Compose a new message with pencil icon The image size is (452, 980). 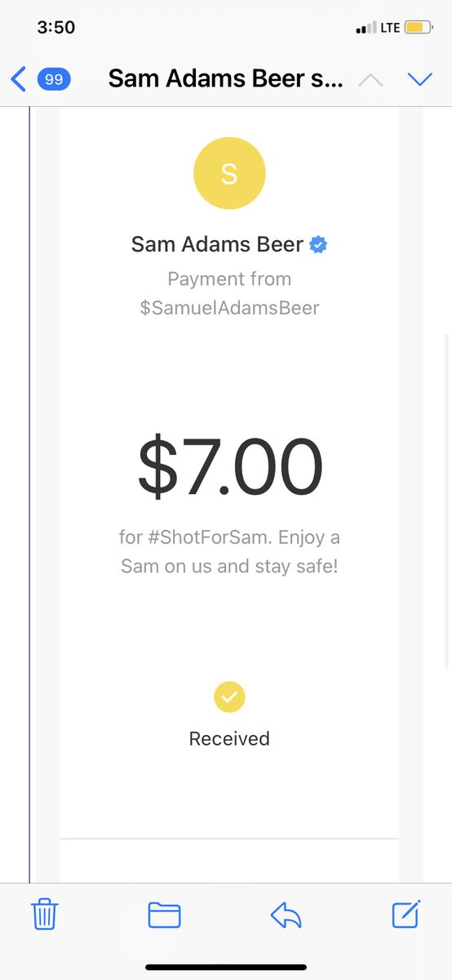pos(406,913)
